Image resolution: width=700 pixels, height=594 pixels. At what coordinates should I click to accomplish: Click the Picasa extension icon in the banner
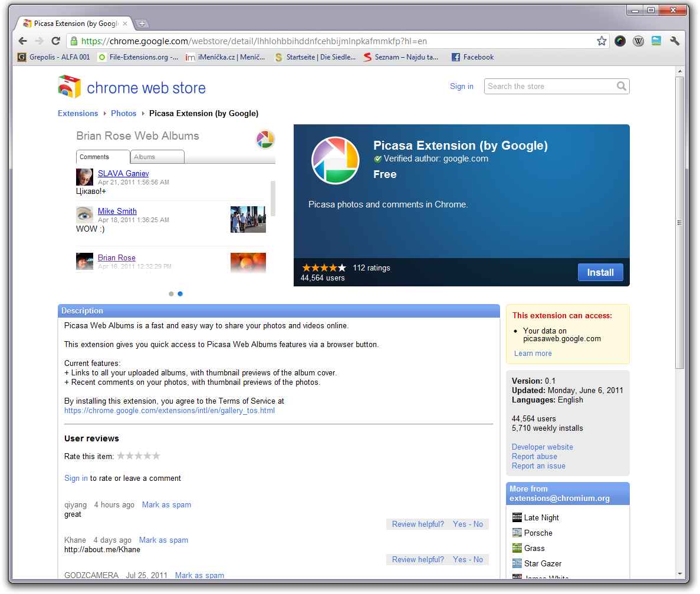click(335, 160)
